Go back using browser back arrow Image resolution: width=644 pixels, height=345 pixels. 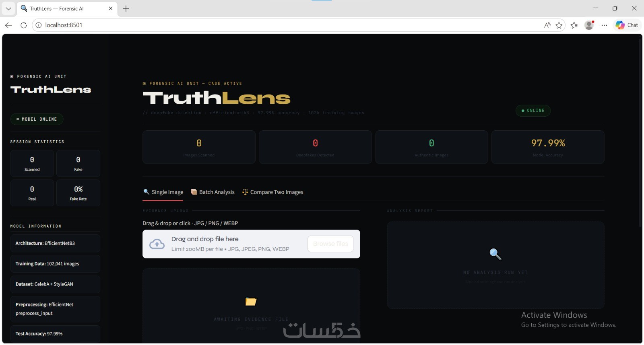pyautogui.click(x=8, y=25)
